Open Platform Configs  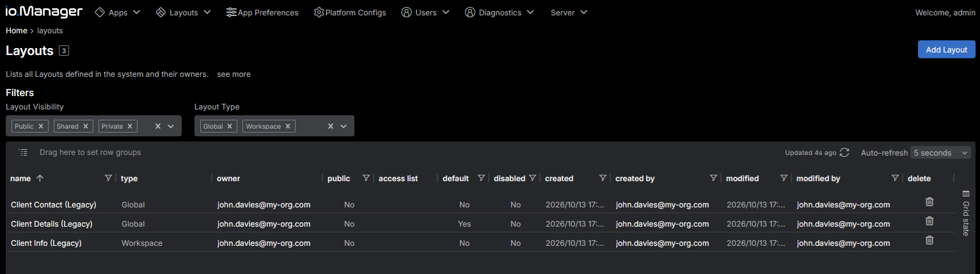tap(350, 12)
